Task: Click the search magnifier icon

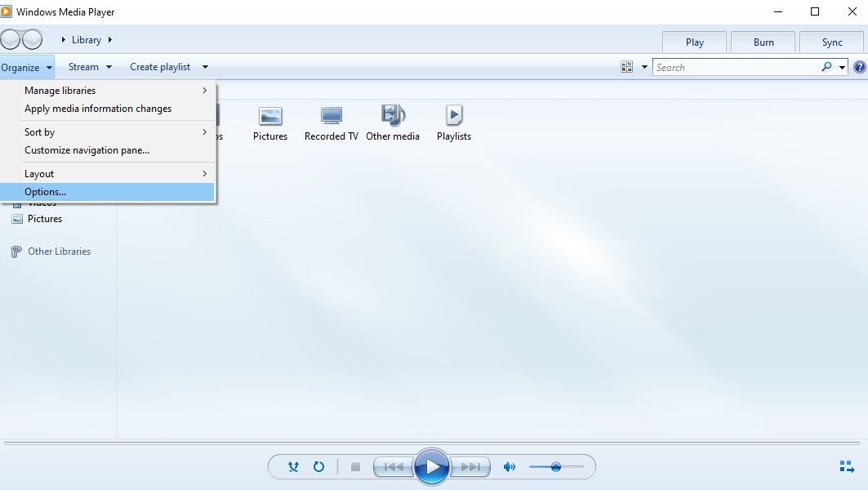Action: coord(826,67)
